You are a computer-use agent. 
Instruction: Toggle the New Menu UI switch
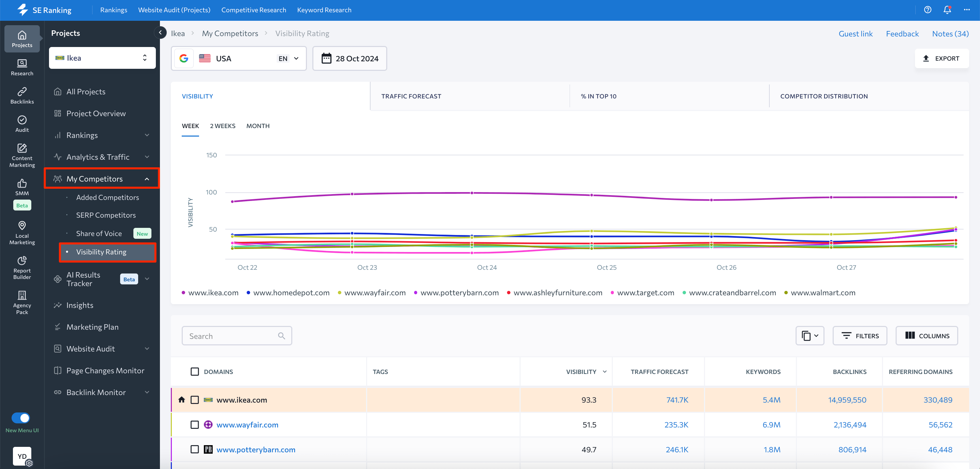coord(21,418)
